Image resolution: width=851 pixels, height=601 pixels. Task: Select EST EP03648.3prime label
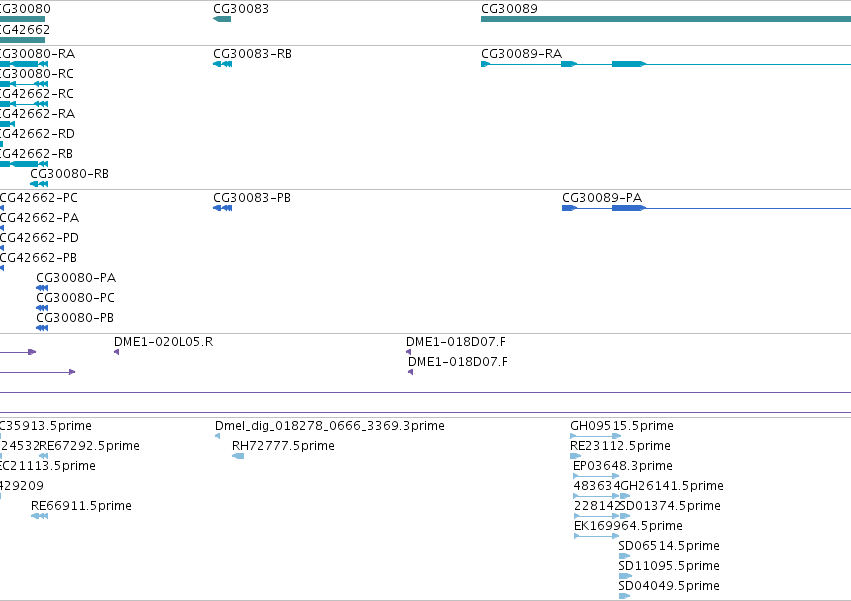click(x=623, y=466)
